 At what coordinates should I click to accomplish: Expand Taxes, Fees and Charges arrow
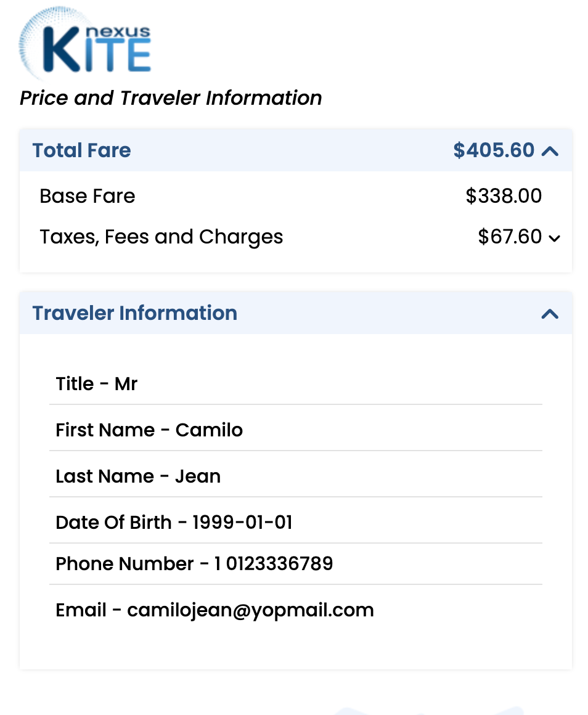[555, 239]
